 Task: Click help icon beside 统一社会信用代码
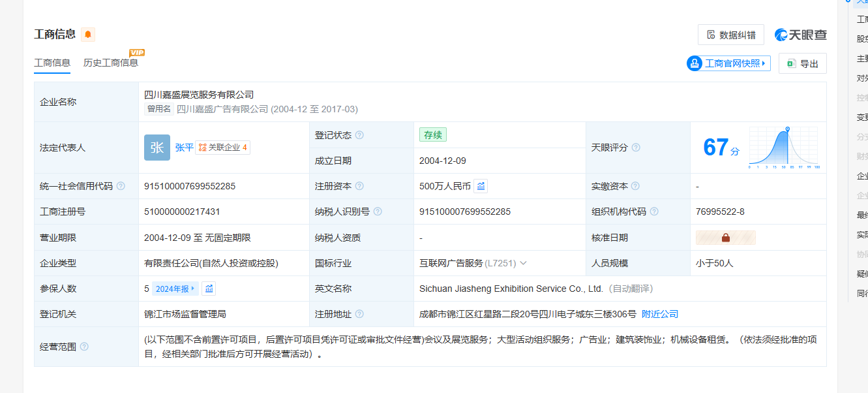(x=121, y=186)
